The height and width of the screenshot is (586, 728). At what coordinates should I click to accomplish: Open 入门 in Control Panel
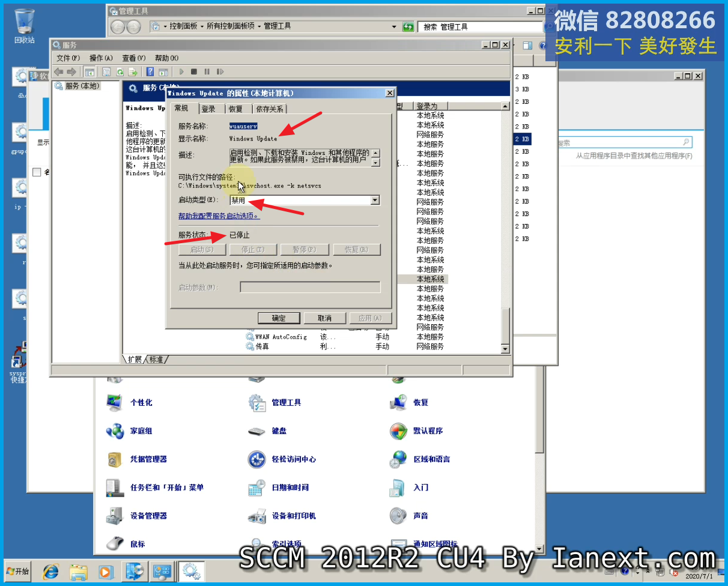(420, 487)
